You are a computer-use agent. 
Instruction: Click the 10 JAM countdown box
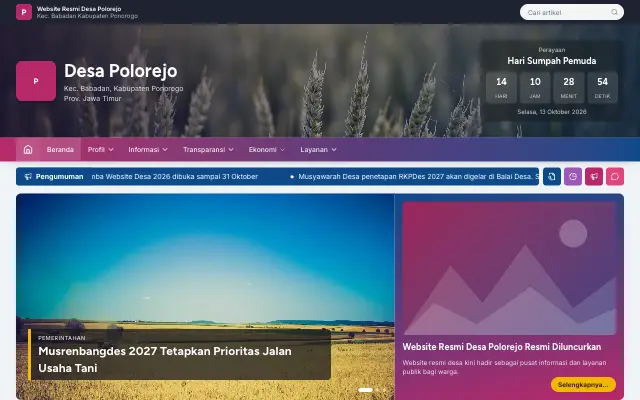(x=535, y=87)
